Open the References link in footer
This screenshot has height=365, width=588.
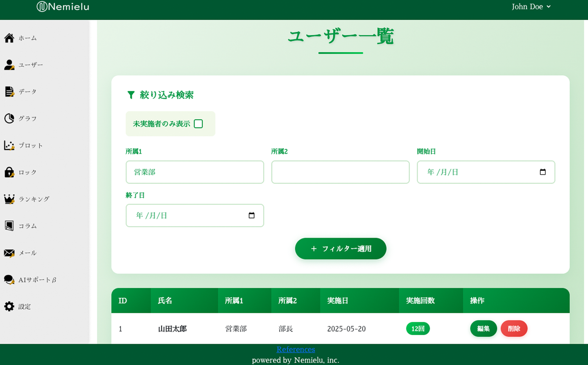(x=295, y=349)
